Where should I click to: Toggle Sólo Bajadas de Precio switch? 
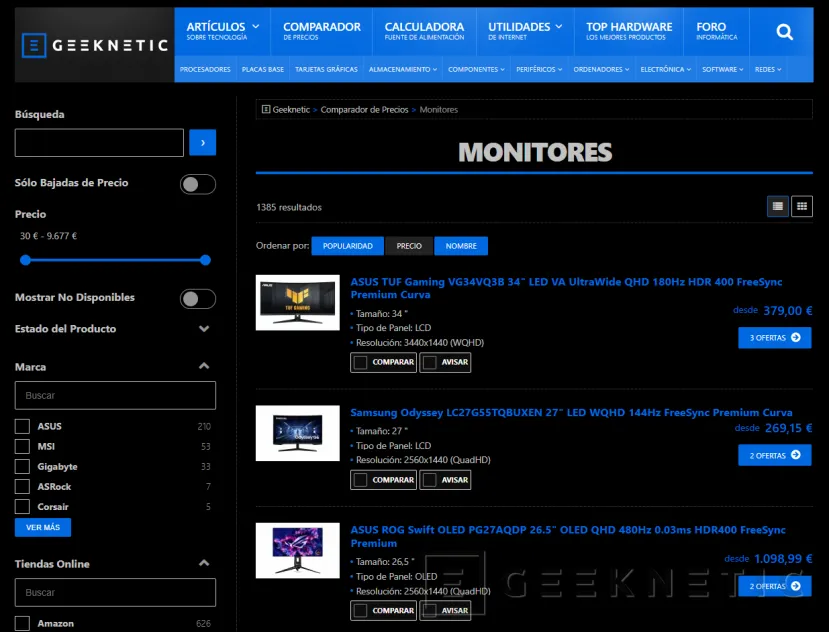click(x=198, y=184)
